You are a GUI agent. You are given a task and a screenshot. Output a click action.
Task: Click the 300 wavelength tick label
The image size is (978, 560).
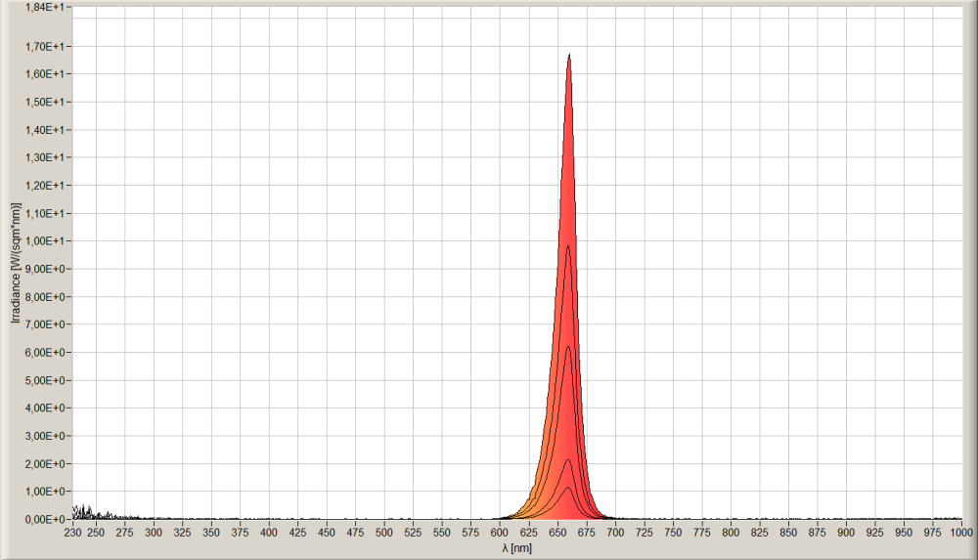coord(154,533)
